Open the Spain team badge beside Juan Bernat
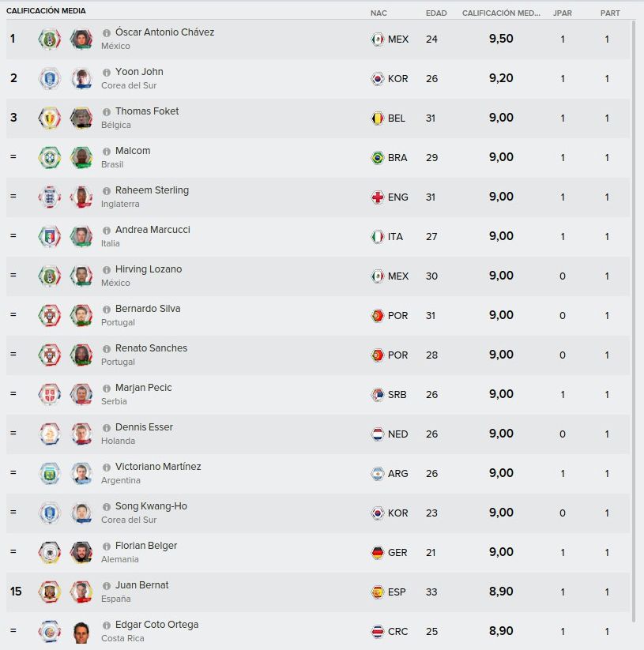The height and width of the screenshot is (650, 644). click(x=50, y=592)
